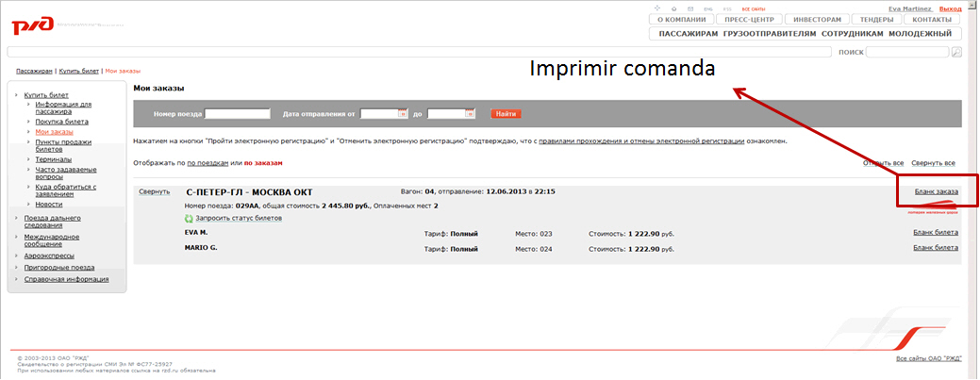Image resolution: width=980 pixels, height=380 pixels.
Task: Open the departure date 'from' calendar icon
Action: (402, 114)
